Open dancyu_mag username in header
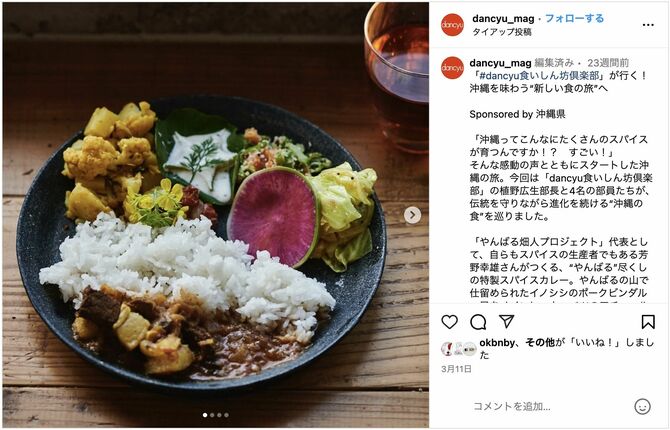 coord(503,19)
